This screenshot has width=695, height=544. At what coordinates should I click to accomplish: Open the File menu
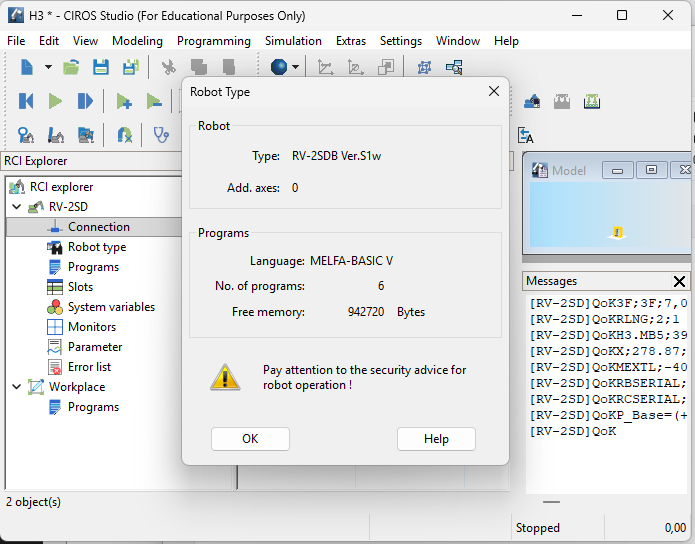pos(16,41)
